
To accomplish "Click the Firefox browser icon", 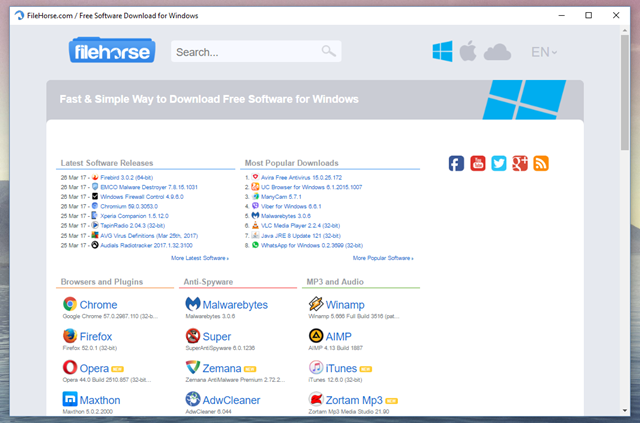I will [x=70, y=336].
